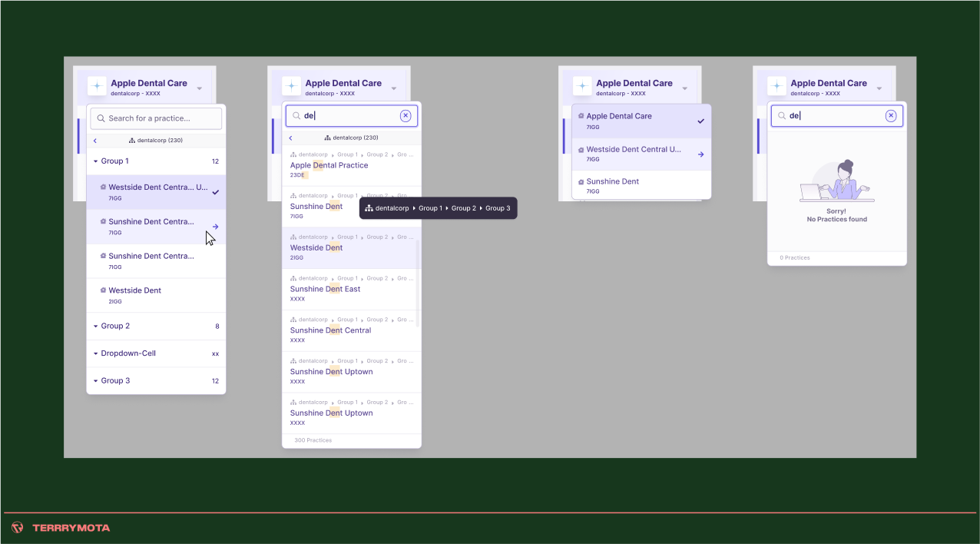The image size is (980, 544).
Task: Click the highlighted Westside Dent search result
Action: coord(316,247)
